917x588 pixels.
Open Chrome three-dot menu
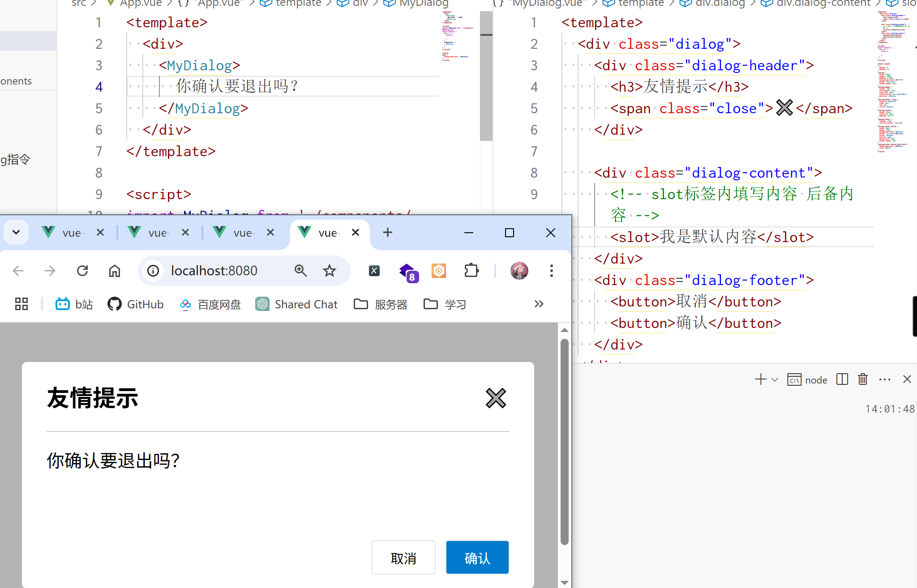point(551,271)
